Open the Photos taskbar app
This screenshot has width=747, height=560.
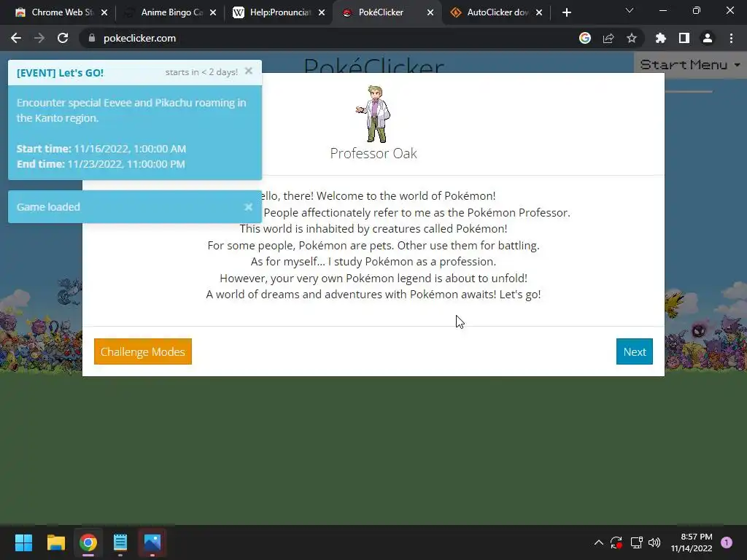point(152,542)
